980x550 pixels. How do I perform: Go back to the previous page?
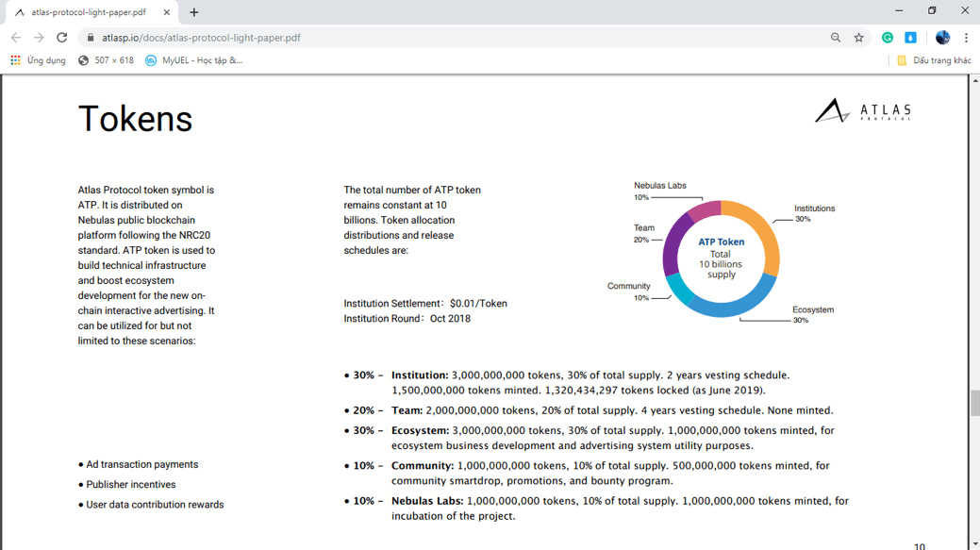[x=16, y=38]
